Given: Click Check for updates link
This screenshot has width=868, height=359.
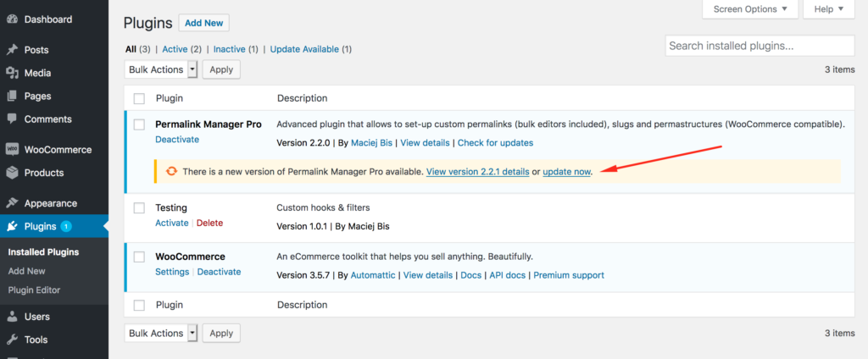Looking at the screenshot, I should (495, 143).
